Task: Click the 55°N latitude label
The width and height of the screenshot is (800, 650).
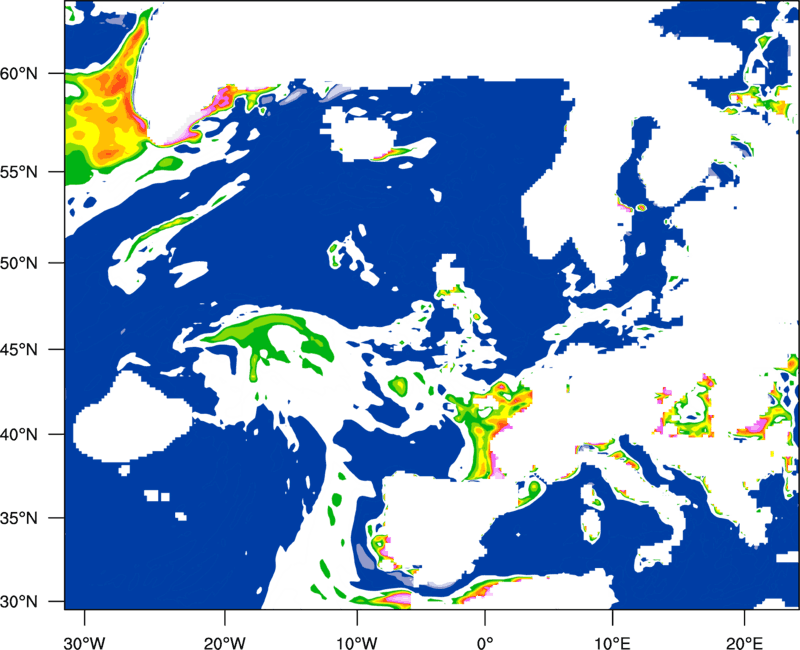Action: tap(18, 172)
